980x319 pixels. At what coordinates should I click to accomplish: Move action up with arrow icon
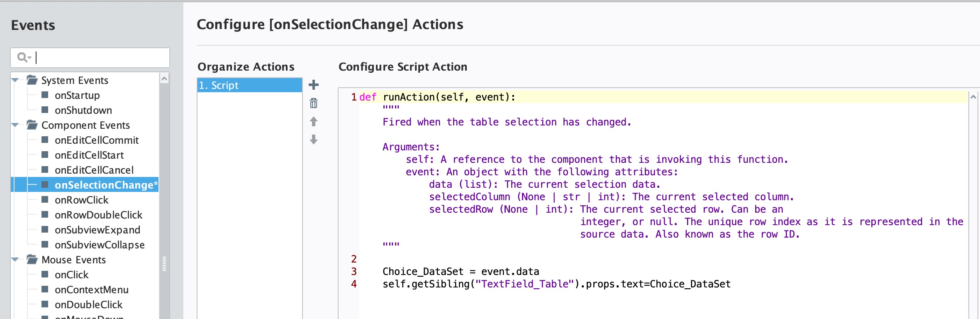coord(314,121)
